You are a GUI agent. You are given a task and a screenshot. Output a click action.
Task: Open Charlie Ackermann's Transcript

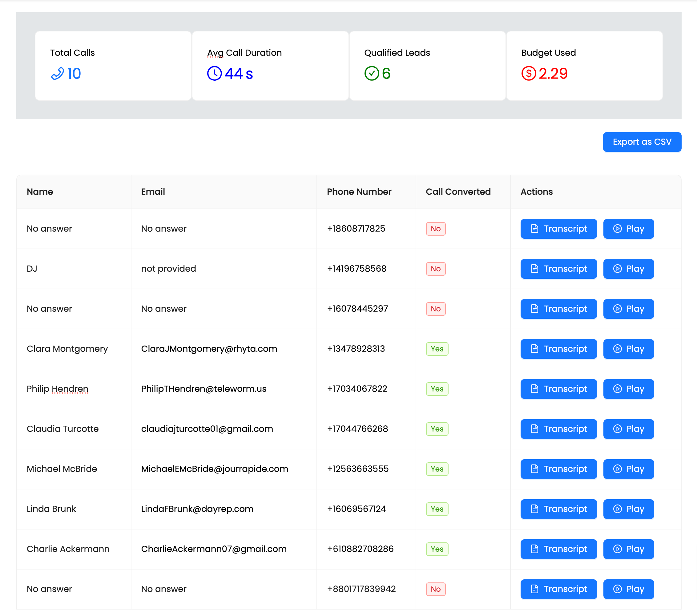point(558,549)
